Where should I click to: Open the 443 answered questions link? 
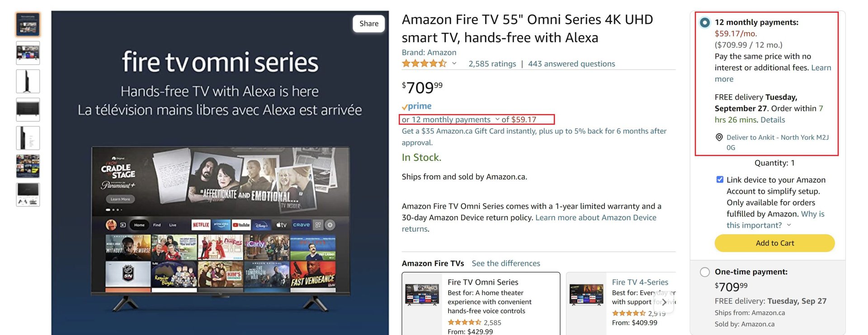(x=571, y=64)
